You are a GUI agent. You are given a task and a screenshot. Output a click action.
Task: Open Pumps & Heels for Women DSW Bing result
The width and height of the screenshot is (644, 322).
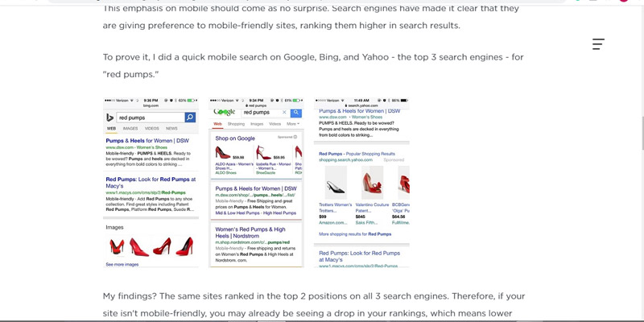pyautogui.click(x=147, y=140)
